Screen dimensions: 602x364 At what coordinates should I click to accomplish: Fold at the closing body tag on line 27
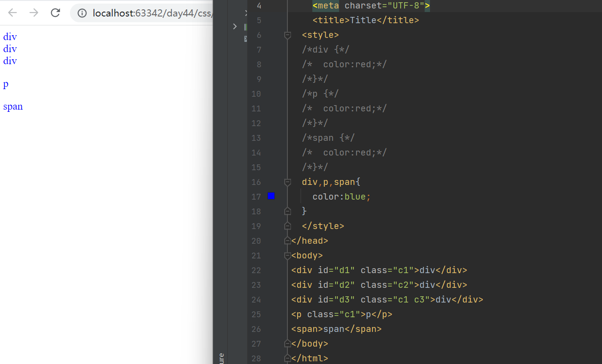pyautogui.click(x=287, y=344)
